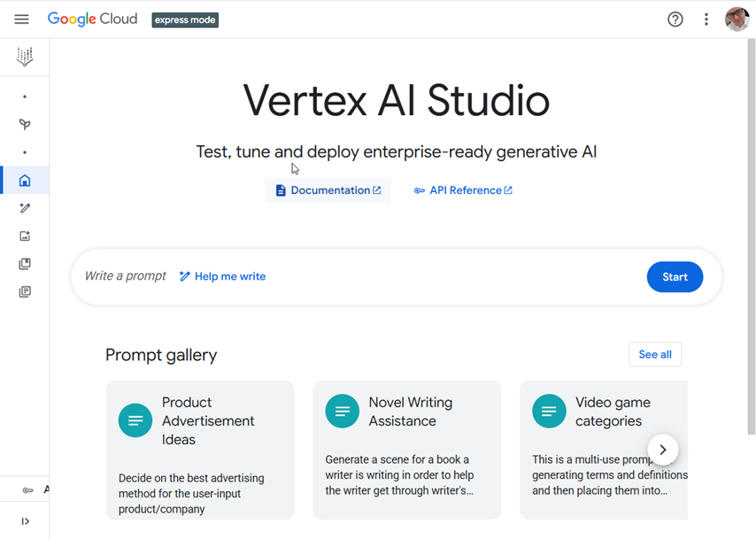Open the Novel Writing Assistance card

(407, 450)
